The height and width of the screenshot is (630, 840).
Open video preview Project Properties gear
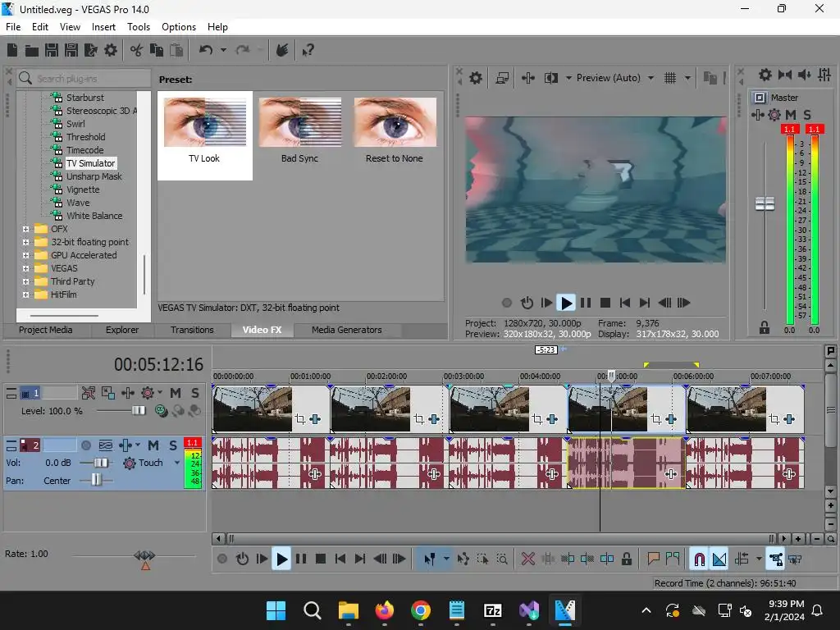[x=476, y=78]
